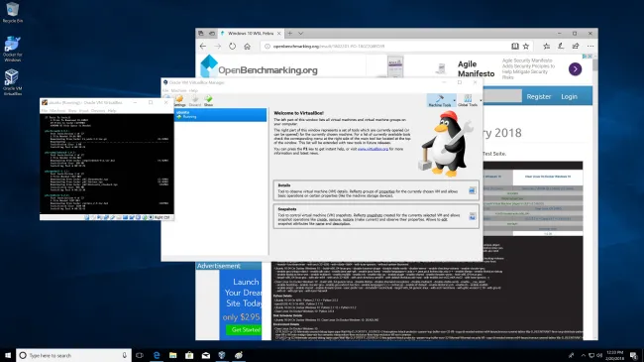Click the taskbar search box
644x362 pixels.
click(73, 355)
